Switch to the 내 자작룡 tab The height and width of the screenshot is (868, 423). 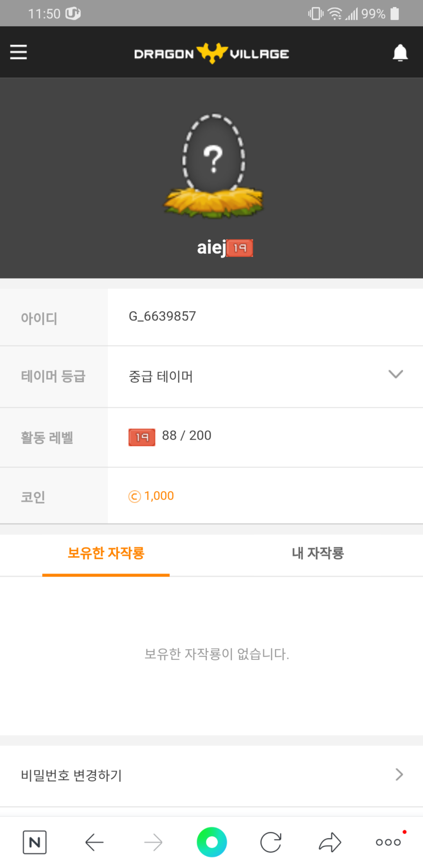(318, 554)
